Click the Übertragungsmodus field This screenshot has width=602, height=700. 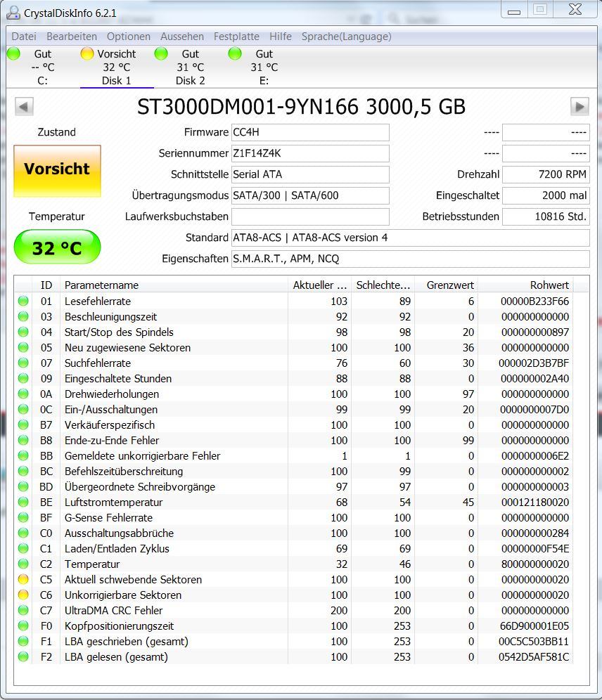tap(310, 195)
